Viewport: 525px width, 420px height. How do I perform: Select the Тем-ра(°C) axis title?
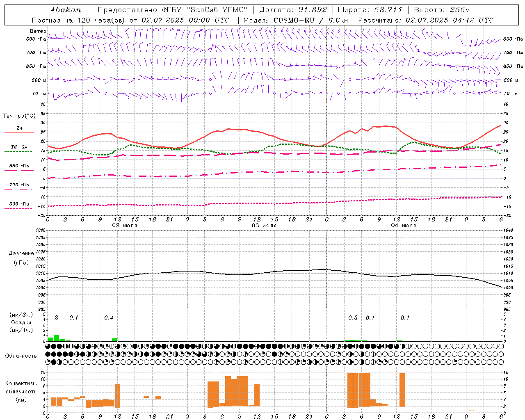click(19, 116)
